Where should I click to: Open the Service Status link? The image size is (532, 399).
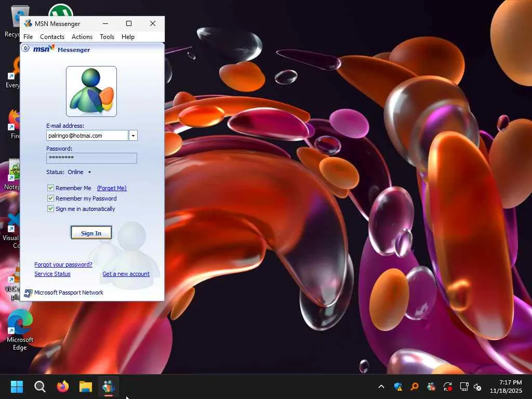(x=52, y=274)
